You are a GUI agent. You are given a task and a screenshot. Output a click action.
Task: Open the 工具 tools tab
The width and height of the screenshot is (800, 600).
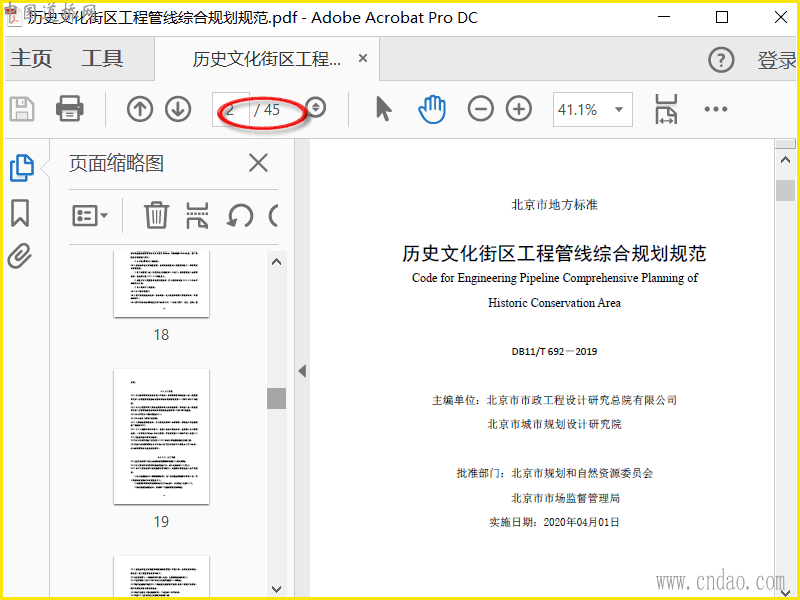click(x=103, y=58)
